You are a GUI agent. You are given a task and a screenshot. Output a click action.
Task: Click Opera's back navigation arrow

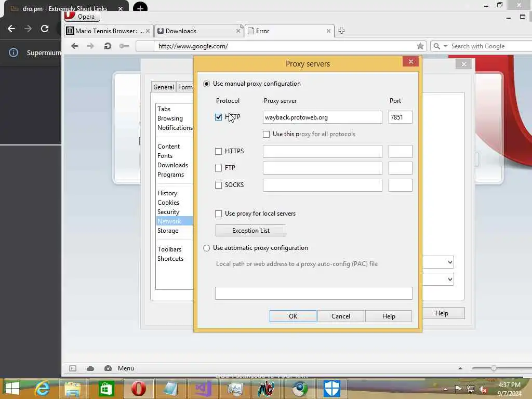pyautogui.click(x=75, y=46)
